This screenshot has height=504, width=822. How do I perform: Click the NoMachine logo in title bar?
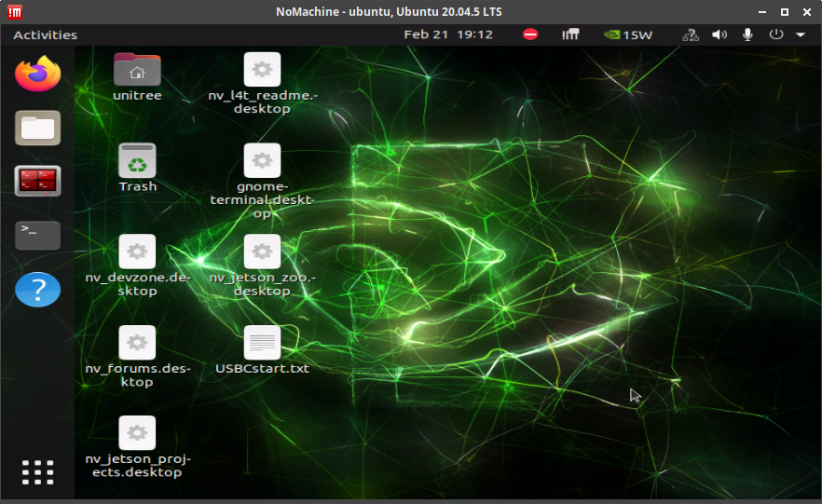pos(15,11)
